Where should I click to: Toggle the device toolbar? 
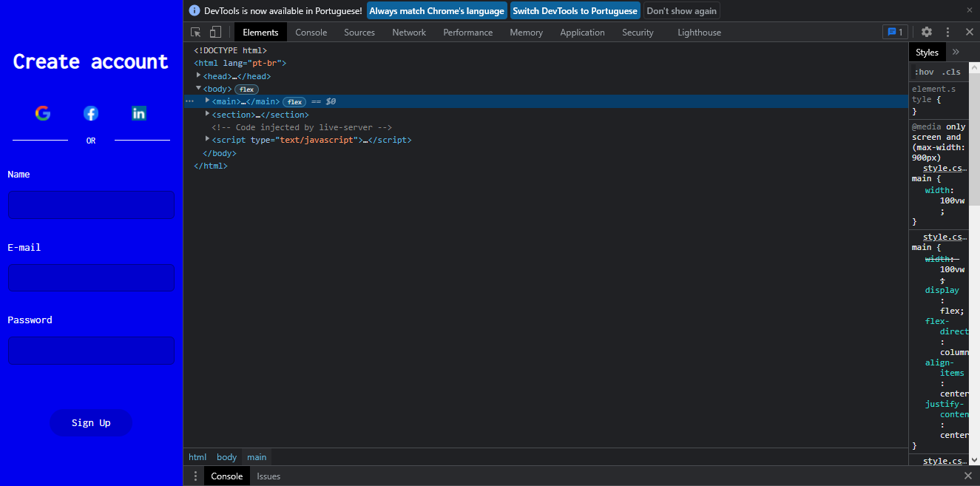pos(215,32)
